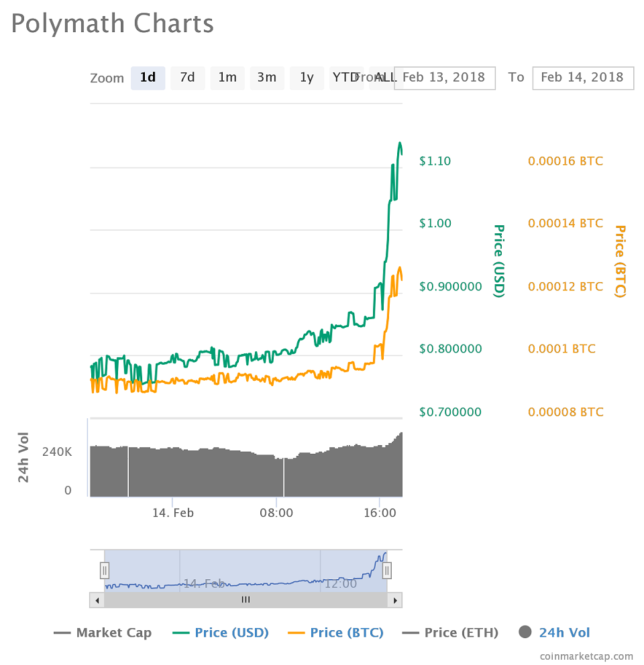644x665 pixels.
Task: Click the 0.0001 BTC axis label
Action: click(561, 349)
